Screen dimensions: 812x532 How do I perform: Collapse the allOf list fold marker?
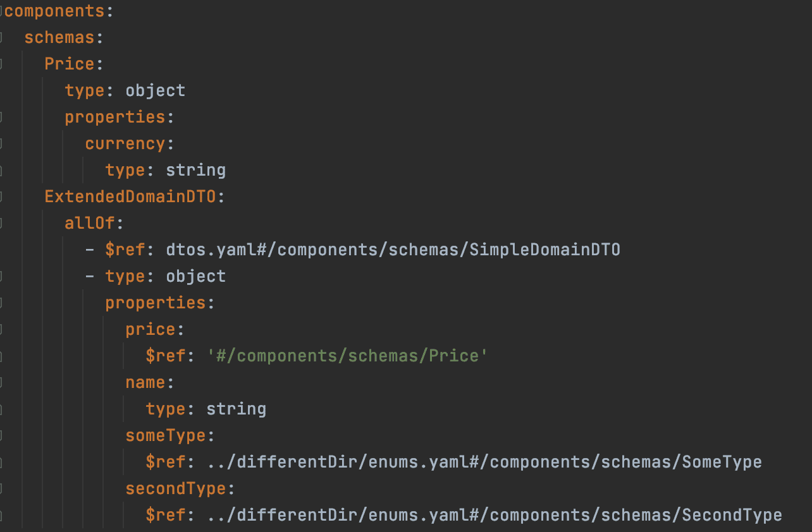[x=2, y=223]
